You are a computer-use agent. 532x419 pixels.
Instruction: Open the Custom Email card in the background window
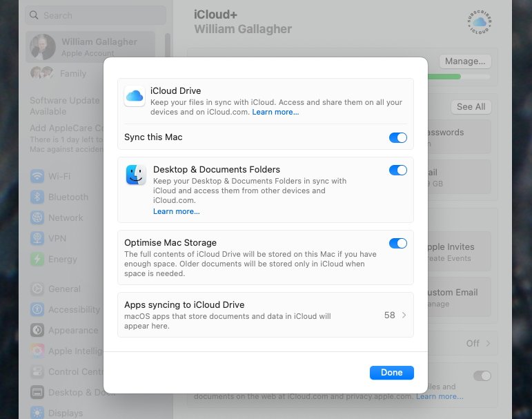[459, 297]
